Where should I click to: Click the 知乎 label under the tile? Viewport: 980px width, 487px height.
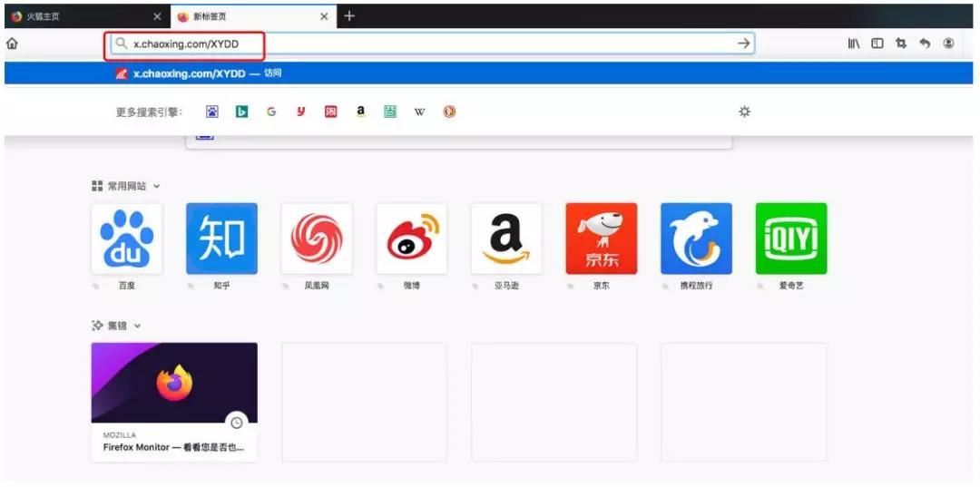[x=222, y=286]
